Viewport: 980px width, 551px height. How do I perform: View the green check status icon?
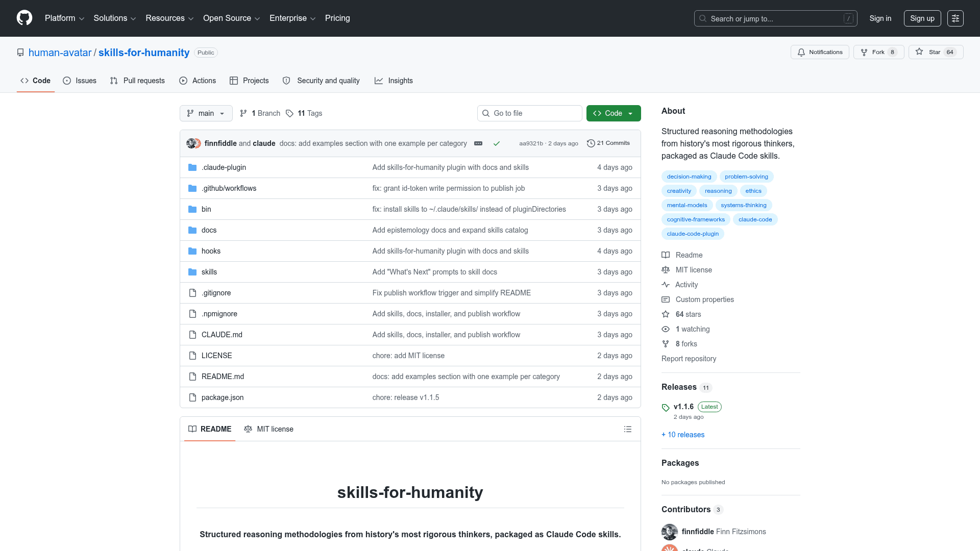coord(496,143)
